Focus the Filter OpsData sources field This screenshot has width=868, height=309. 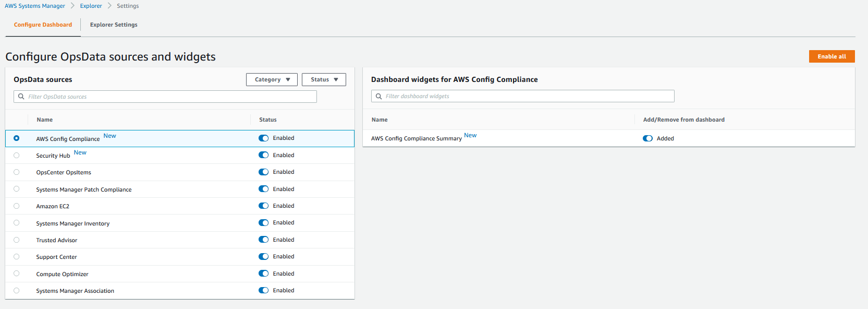pos(165,97)
